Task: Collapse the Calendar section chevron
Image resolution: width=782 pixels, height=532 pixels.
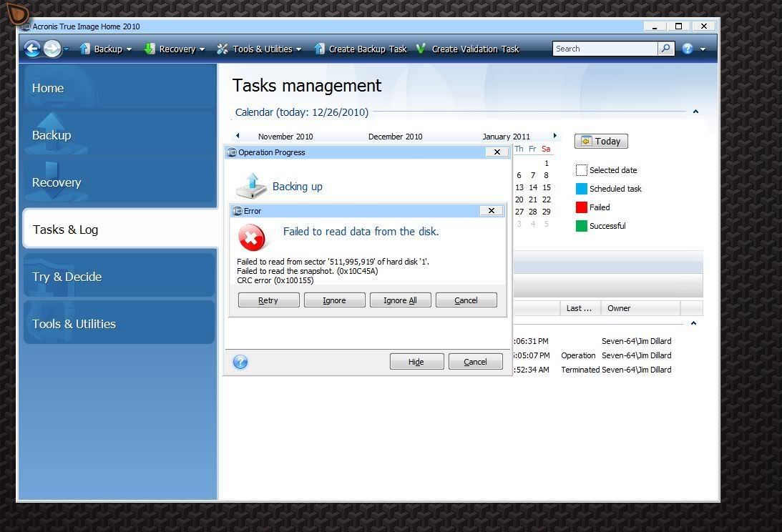Action: pos(695,112)
